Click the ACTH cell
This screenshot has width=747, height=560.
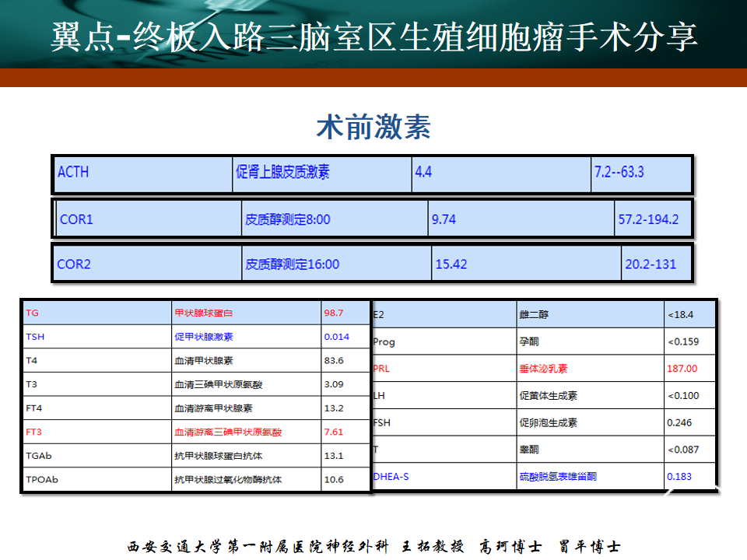[x=73, y=172]
